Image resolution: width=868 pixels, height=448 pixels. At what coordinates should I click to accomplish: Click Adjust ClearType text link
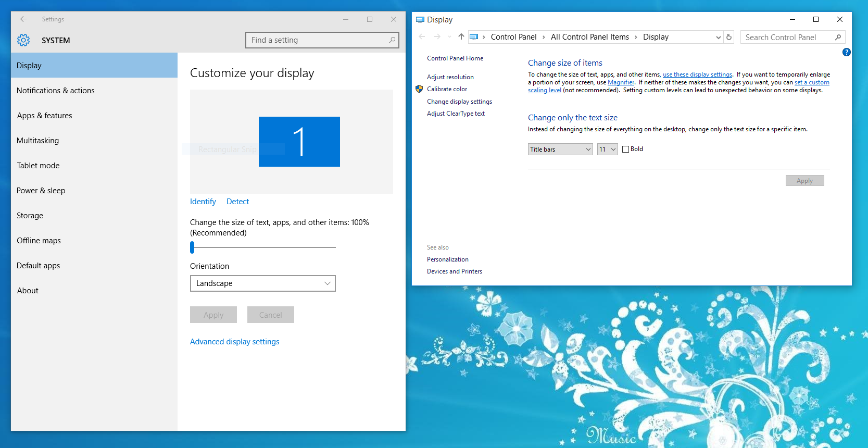[456, 114]
